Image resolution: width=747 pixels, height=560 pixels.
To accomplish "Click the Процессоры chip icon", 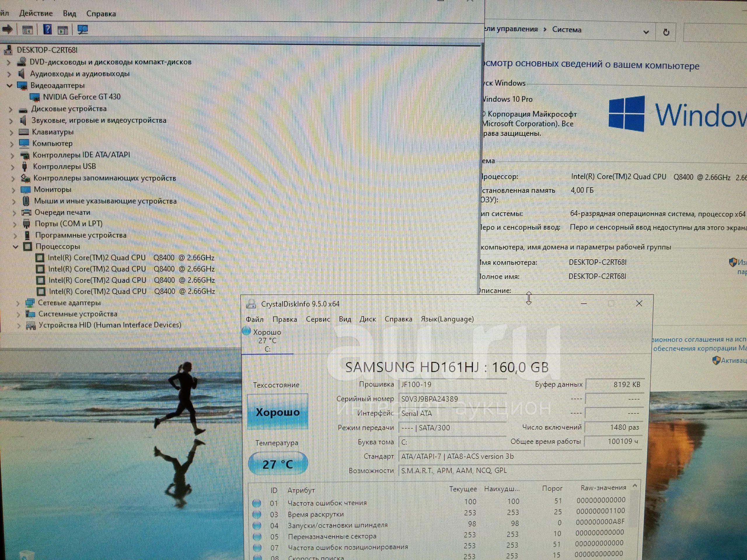I will [x=27, y=246].
